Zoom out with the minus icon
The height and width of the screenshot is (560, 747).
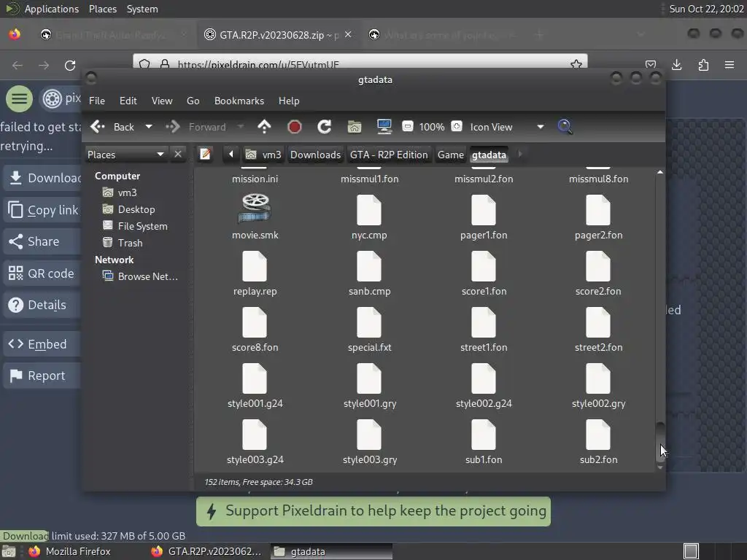point(407,126)
